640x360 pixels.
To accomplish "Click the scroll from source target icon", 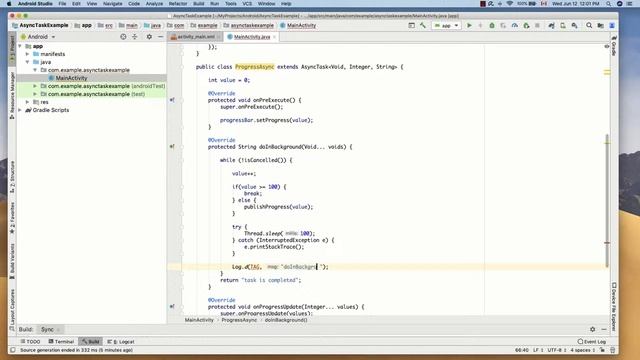I will click(x=123, y=37).
